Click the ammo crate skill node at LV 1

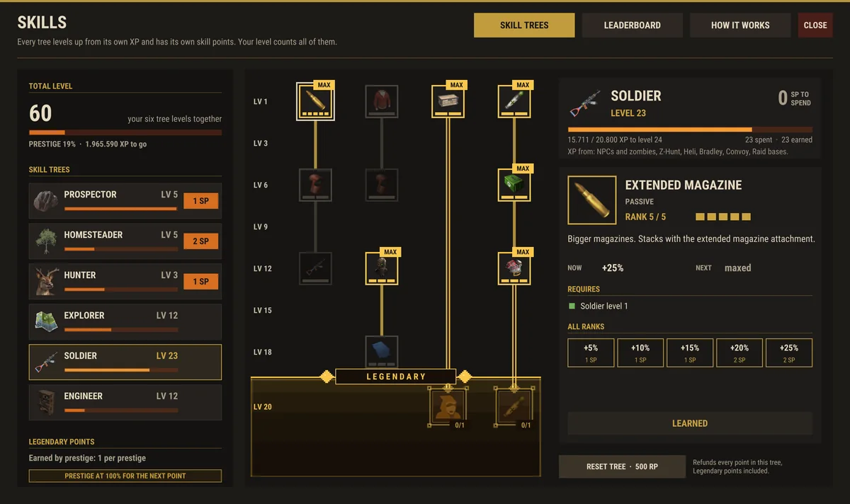point(448,101)
